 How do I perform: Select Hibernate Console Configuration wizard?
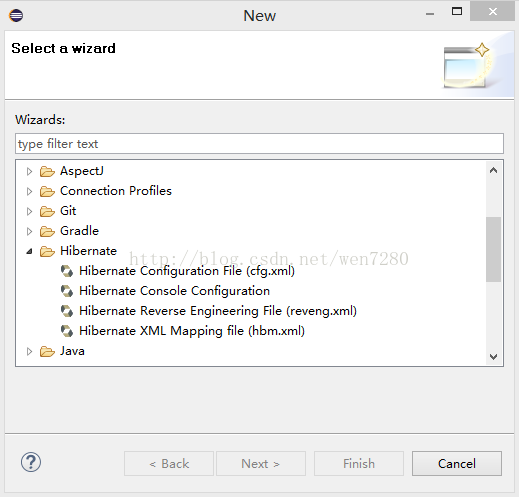[x=174, y=291]
